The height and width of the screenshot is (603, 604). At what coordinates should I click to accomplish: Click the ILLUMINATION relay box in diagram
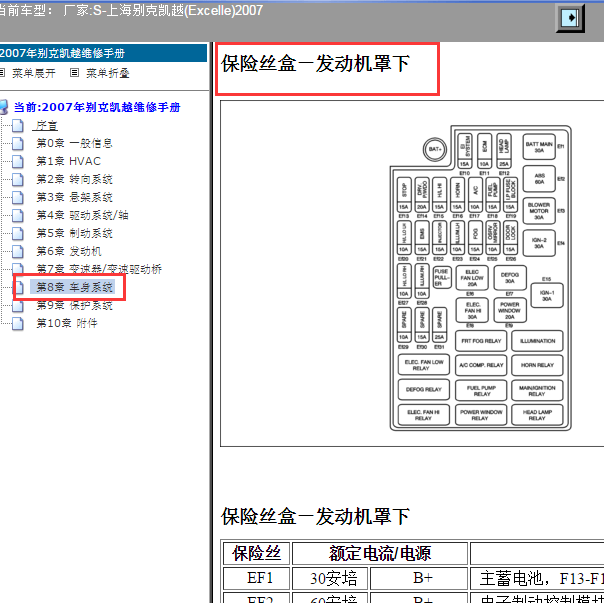(537, 341)
